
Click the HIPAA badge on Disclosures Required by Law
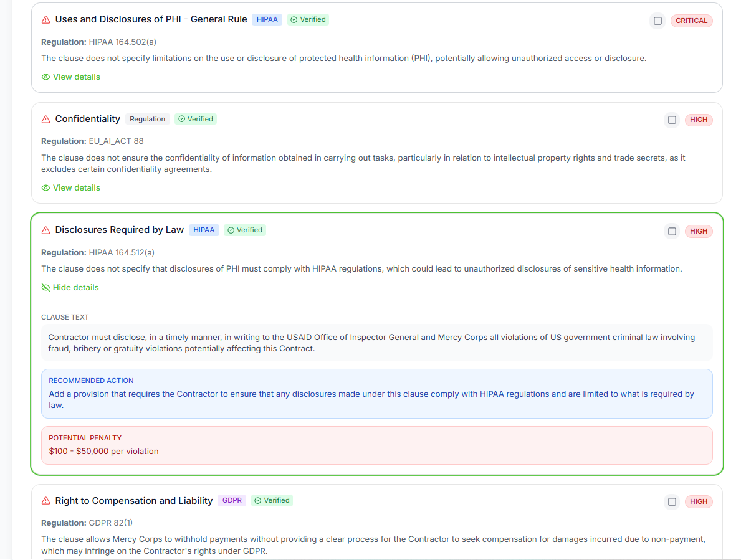pos(204,230)
